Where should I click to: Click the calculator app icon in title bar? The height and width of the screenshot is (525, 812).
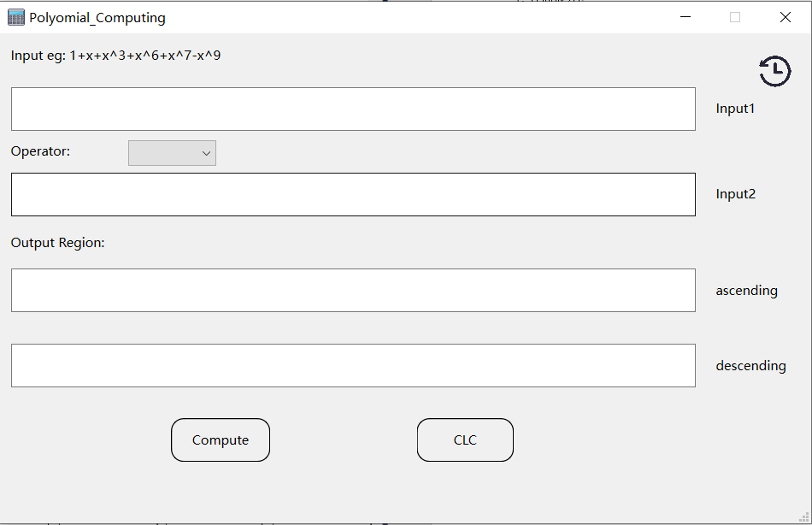point(16,17)
